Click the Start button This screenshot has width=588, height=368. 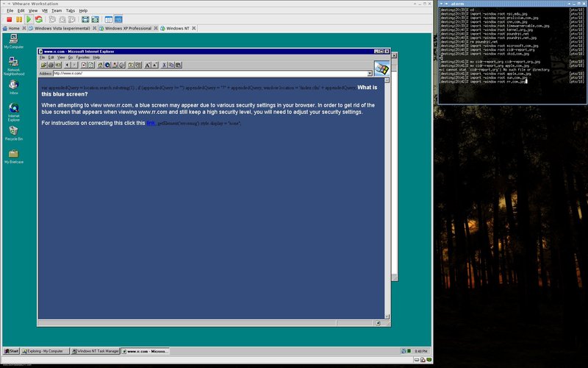pyautogui.click(x=11, y=351)
